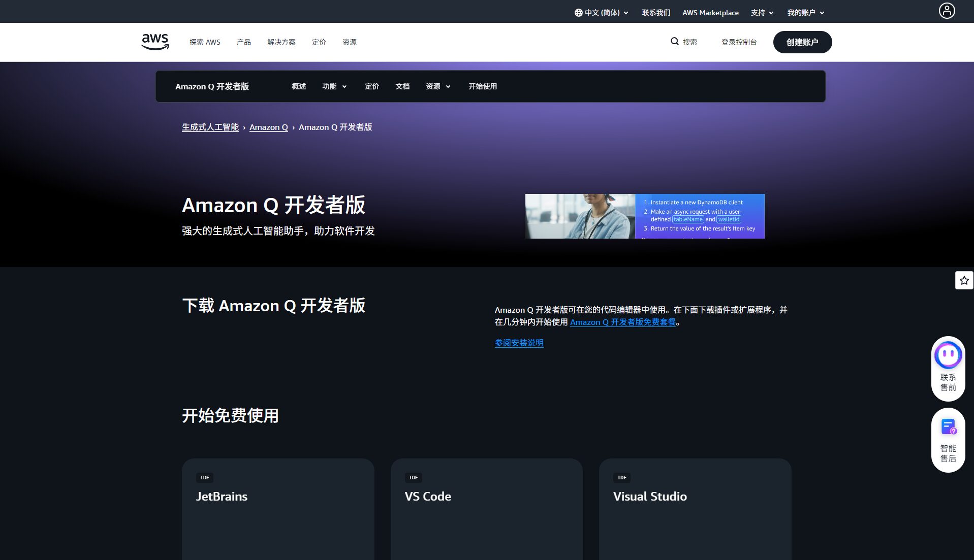
Task: Click the AWS logo
Action: 154,42
